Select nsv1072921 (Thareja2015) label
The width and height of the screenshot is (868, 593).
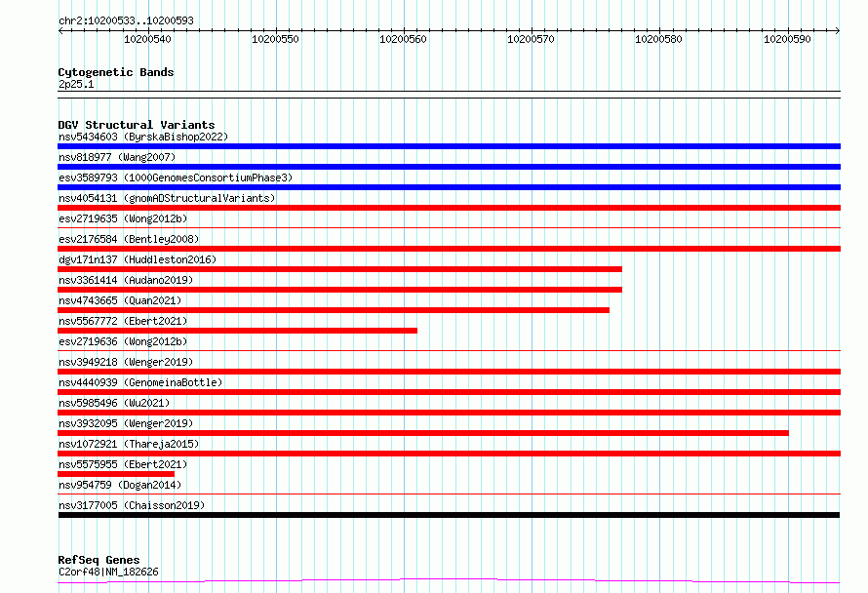pos(129,444)
